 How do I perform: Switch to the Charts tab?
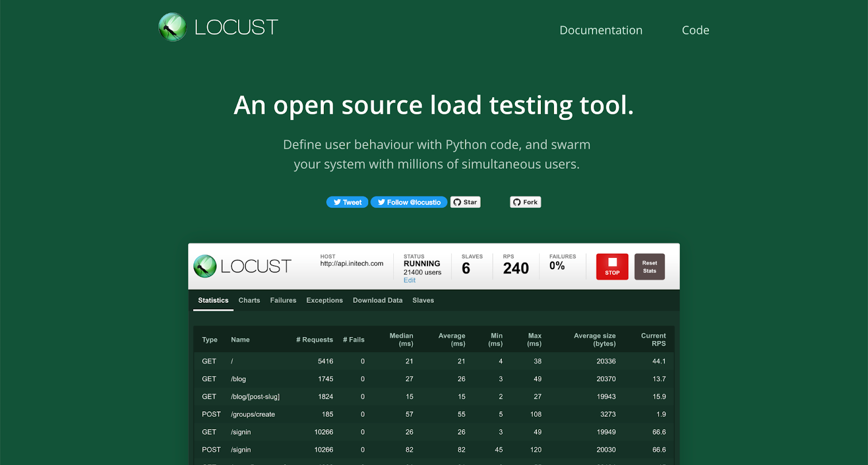pos(249,300)
